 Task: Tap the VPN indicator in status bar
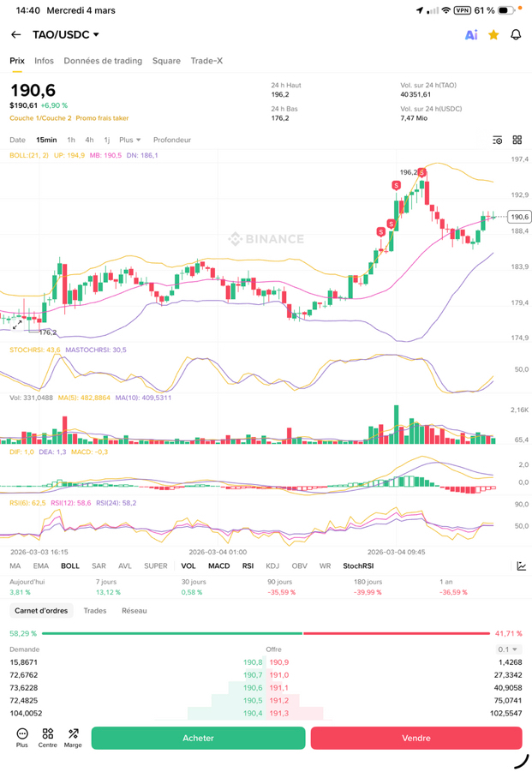click(462, 10)
